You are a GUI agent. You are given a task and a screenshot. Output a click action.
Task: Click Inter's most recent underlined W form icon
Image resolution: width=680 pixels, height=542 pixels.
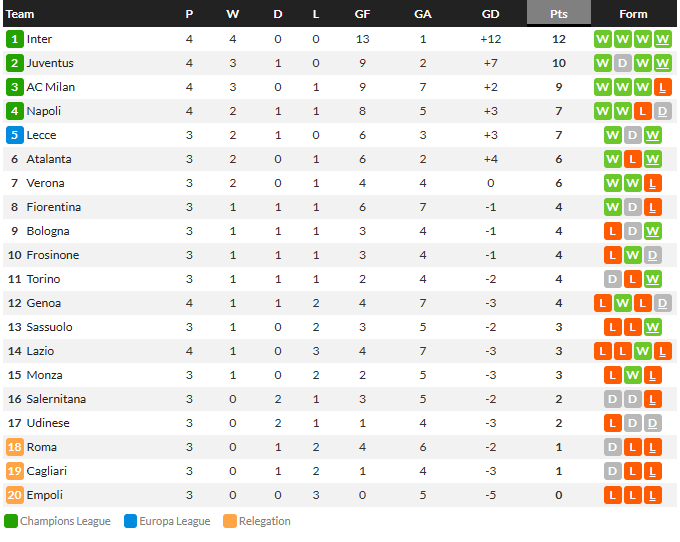pyautogui.click(x=662, y=39)
